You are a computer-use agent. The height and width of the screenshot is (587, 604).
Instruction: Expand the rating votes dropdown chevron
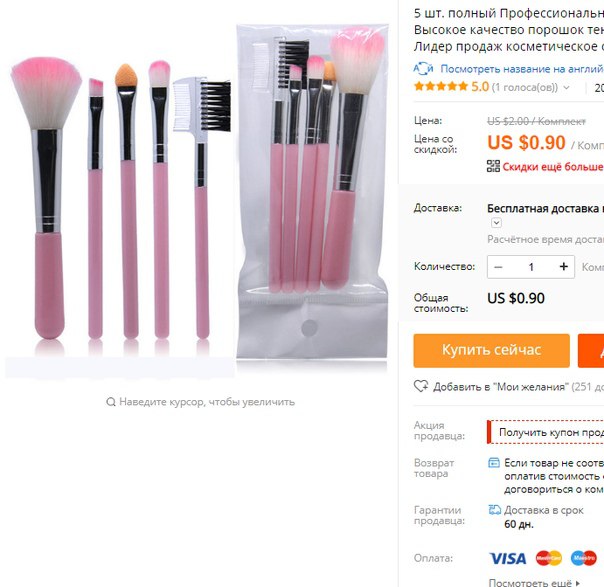click(566, 87)
